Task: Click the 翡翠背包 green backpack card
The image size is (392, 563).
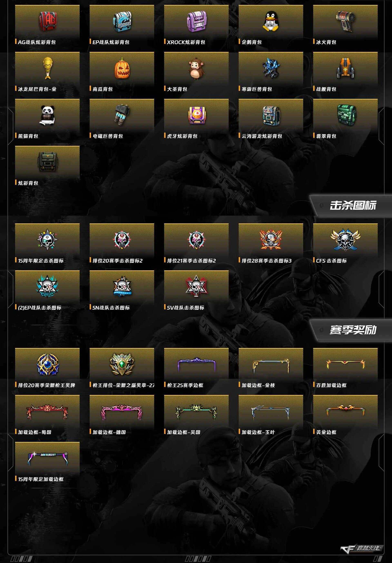Action: [345, 120]
